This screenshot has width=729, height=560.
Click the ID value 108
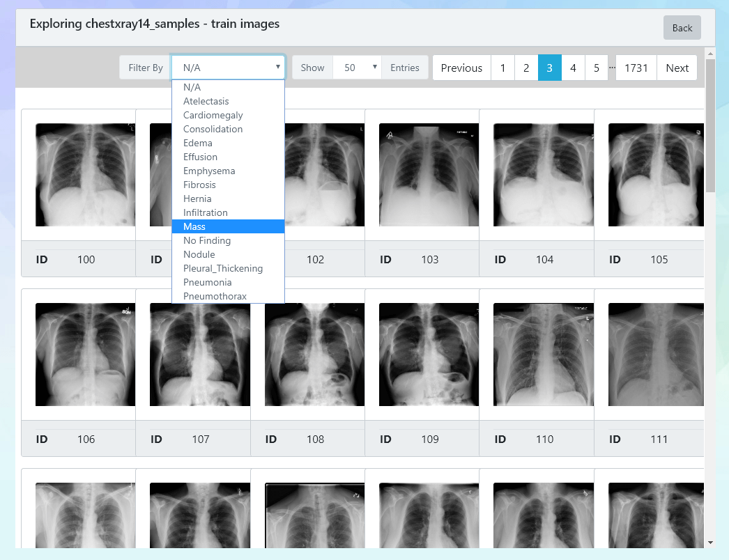click(x=315, y=440)
